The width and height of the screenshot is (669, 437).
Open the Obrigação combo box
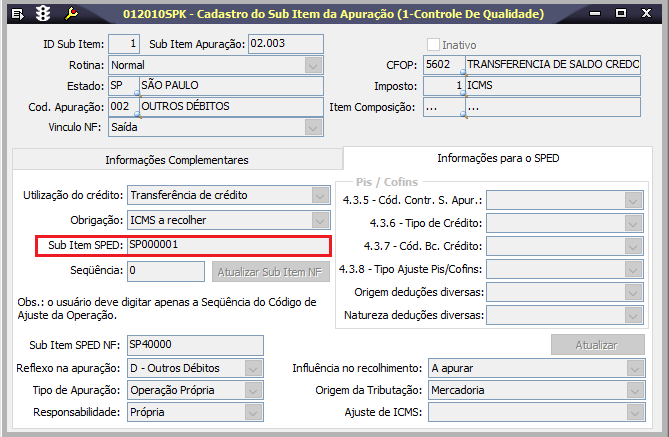point(320,220)
